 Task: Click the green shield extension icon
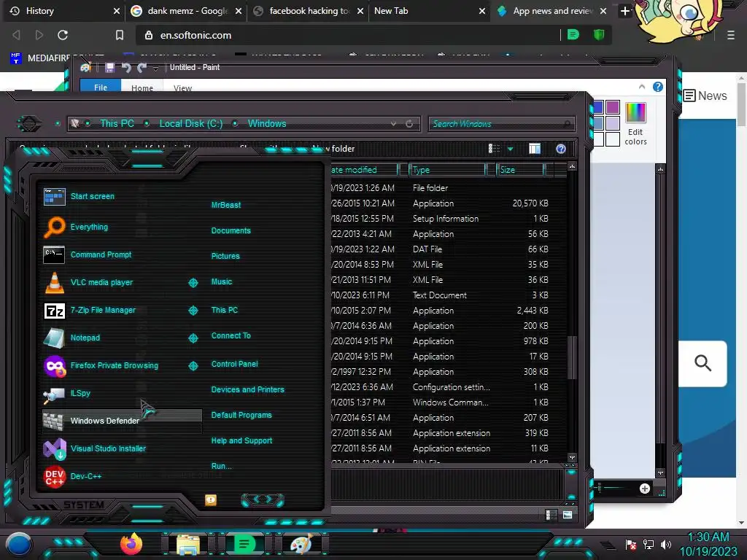point(599,35)
